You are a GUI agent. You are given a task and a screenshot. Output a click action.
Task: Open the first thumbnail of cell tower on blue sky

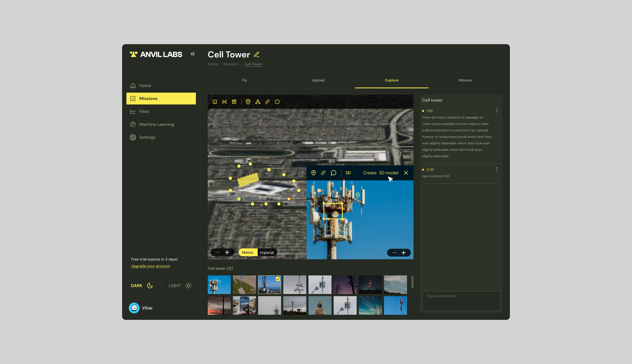click(219, 285)
